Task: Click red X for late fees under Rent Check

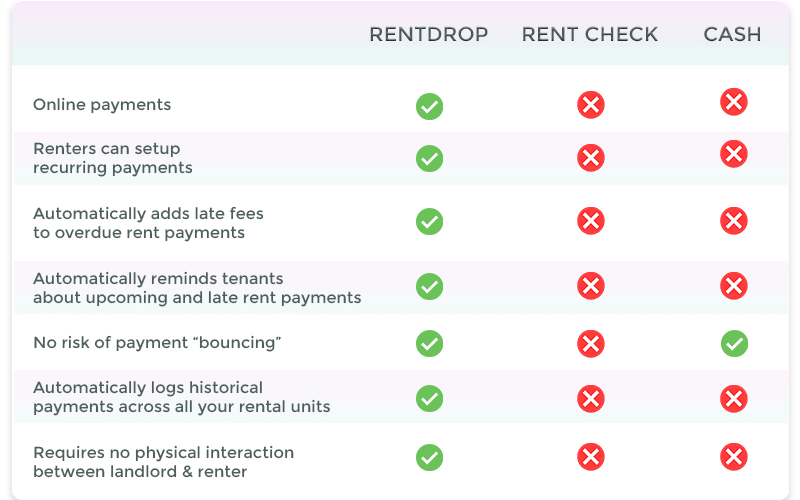Action: (590, 220)
